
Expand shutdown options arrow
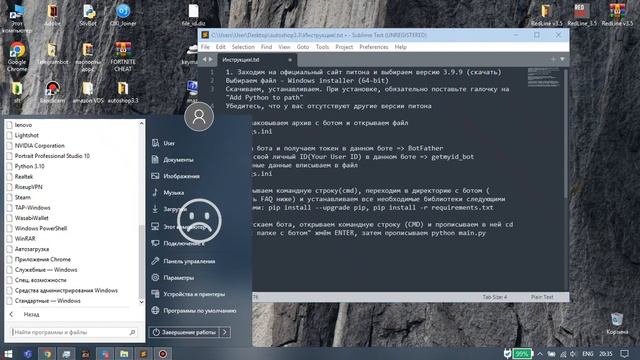pyautogui.click(x=225, y=332)
